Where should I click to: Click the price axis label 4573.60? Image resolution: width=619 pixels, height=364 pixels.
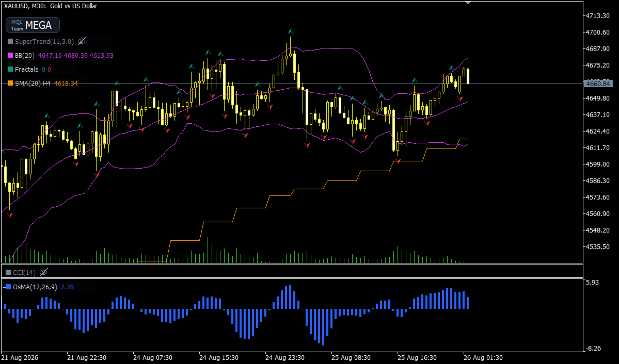pyautogui.click(x=598, y=197)
